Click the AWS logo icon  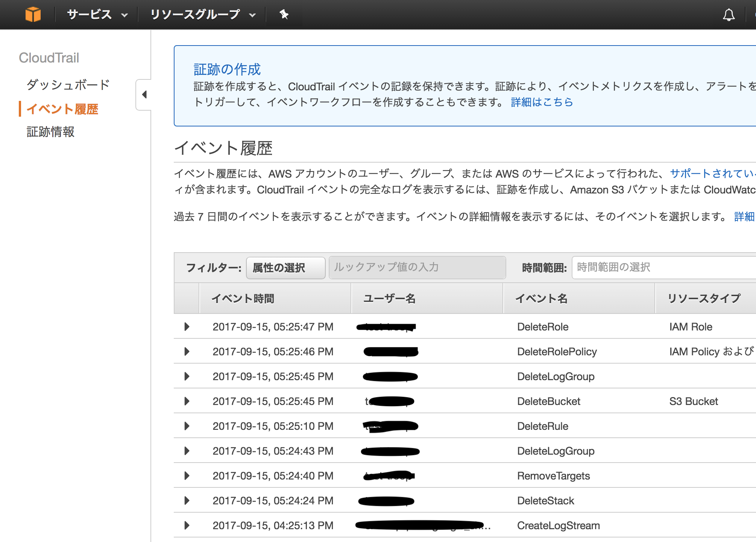point(33,14)
